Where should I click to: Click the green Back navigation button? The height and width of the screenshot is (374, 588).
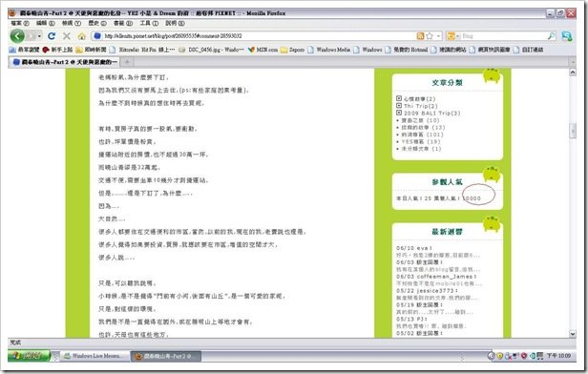click(x=17, y=36)
